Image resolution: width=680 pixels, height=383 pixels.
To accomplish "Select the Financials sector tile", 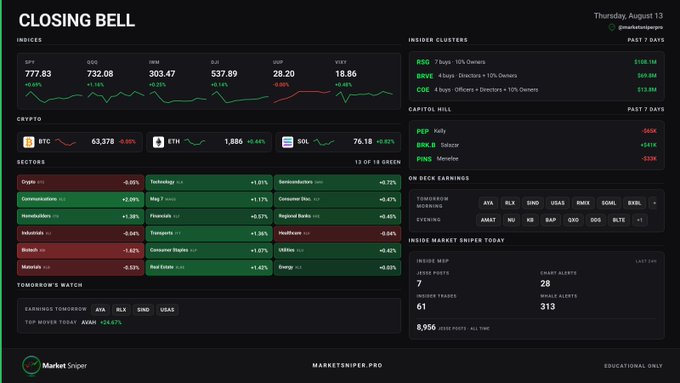I will 209,216.
